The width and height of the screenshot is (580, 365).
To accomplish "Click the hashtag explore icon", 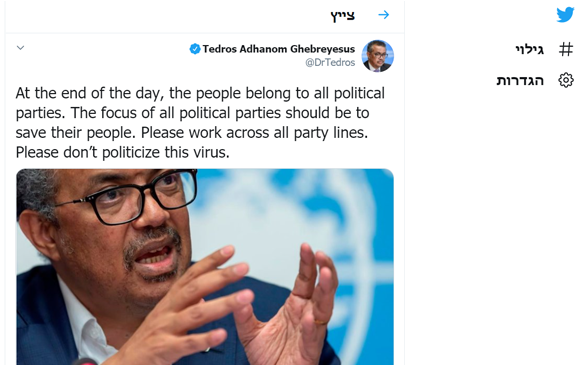I will [566, 49].
